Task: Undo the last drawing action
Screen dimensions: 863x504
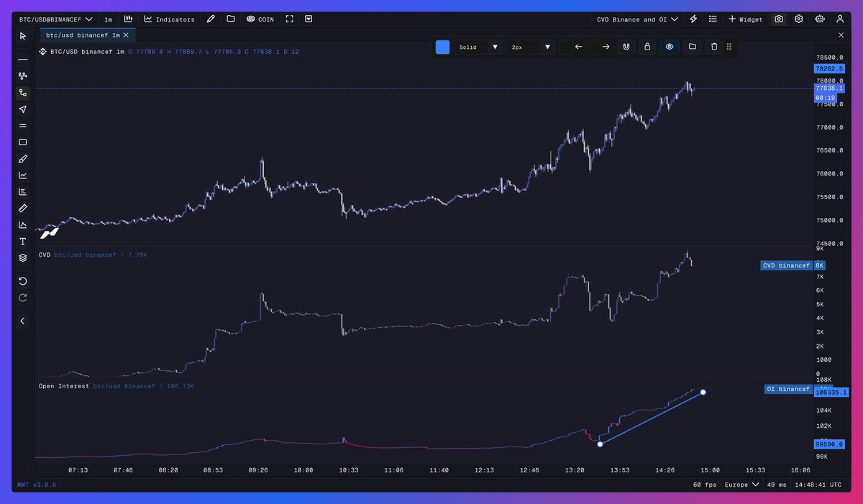Action: 23,281
